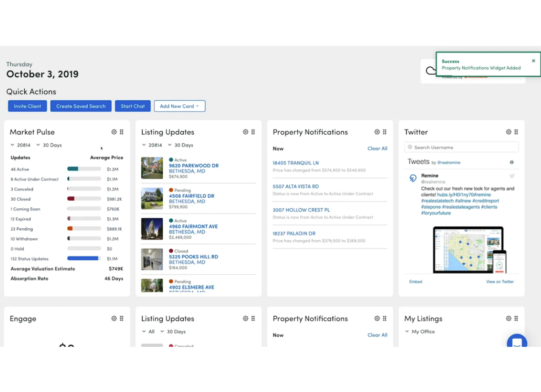Image resolution: width=541 pixels, height=392 pixels.
Task: Open the Engage card settings gear
Action: coord(114,318)
